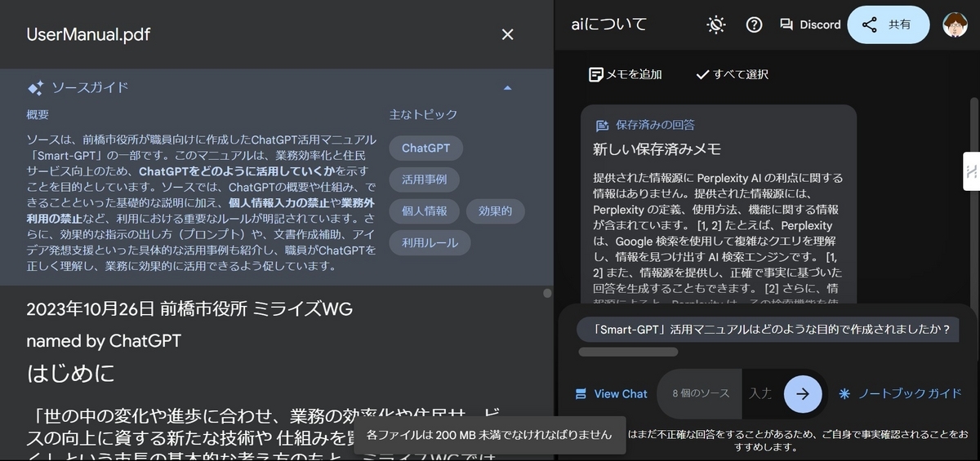
Task: Open View Chat
Action: [x=611, y=393]
